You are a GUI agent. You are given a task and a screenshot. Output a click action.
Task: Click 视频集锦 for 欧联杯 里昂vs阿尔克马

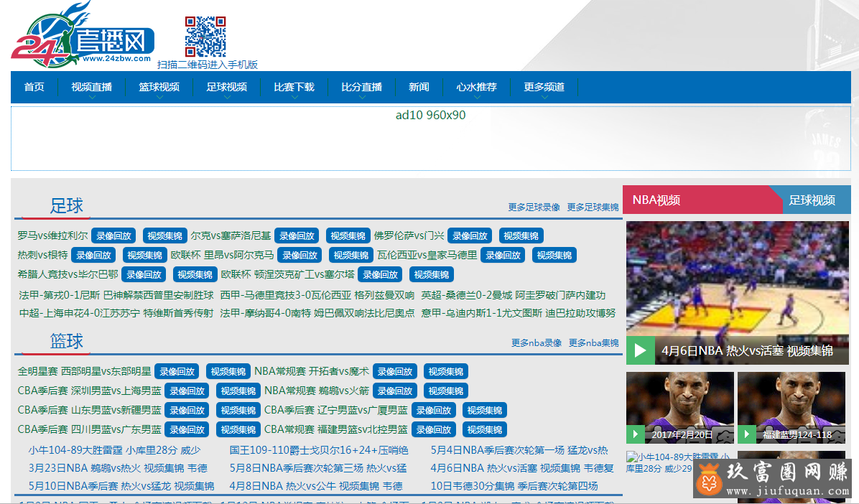coord(351,256)
